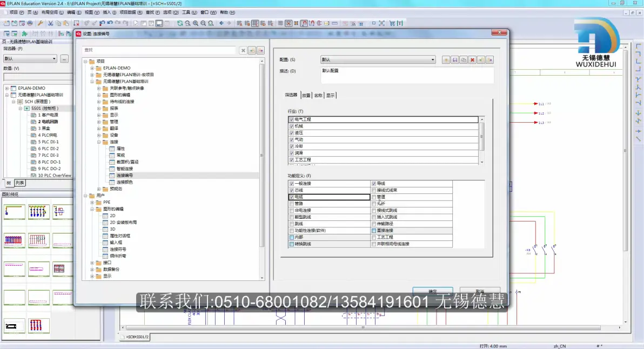Click the import scheme icon in dialog
Viewport: 644px width, 349px height.
(481, 60)
